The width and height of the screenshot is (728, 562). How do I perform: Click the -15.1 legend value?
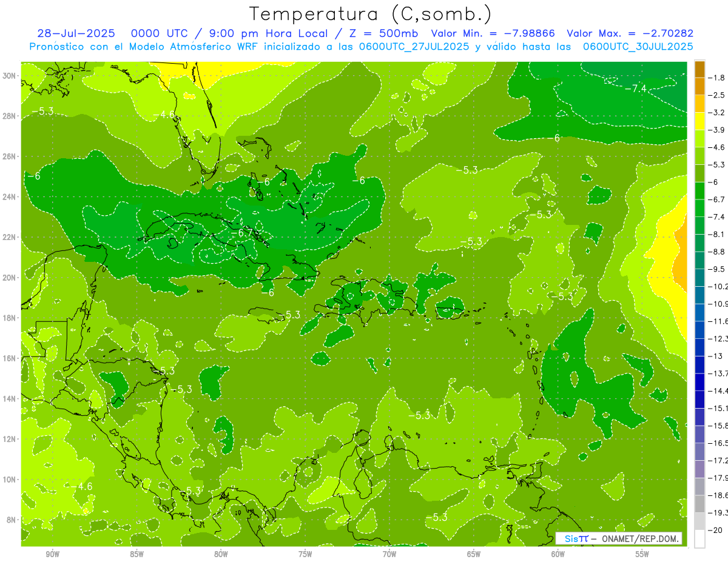tap(718, 408)
